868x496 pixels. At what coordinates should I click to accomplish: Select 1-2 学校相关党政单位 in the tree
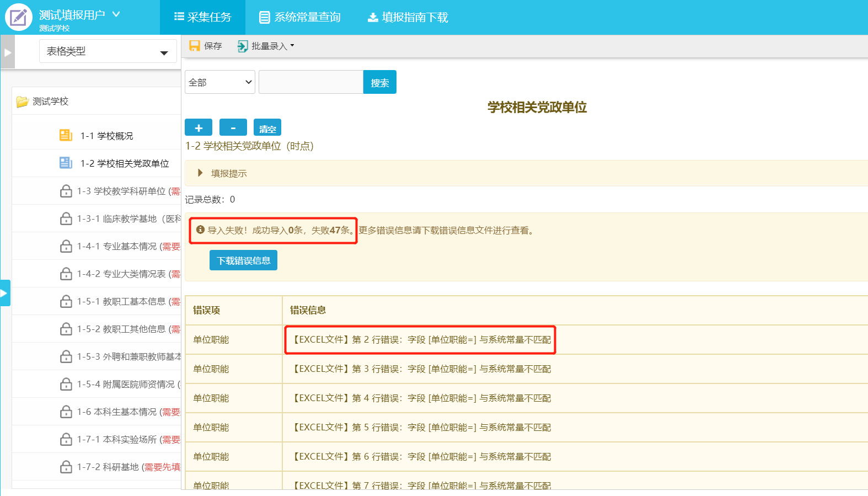[125, 163]
